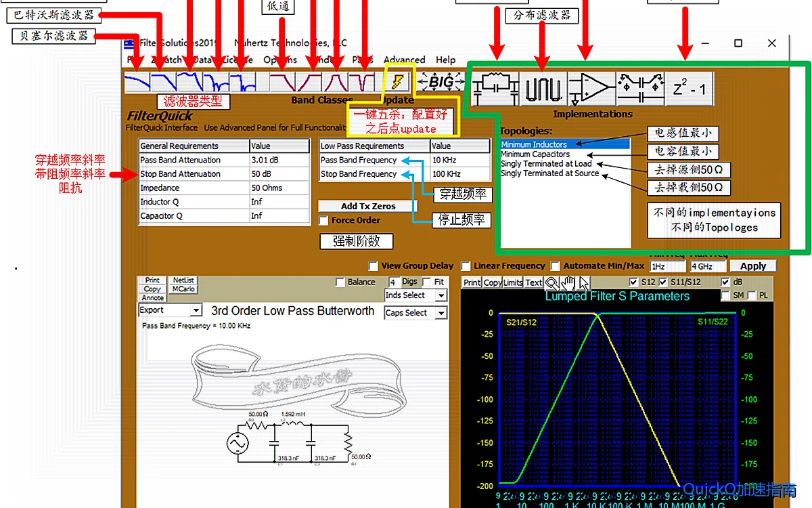Image resolution: width=812 pixels, height=508 pixels.
Task: Open the Advanced menu
Action: [x=405, y=60]
